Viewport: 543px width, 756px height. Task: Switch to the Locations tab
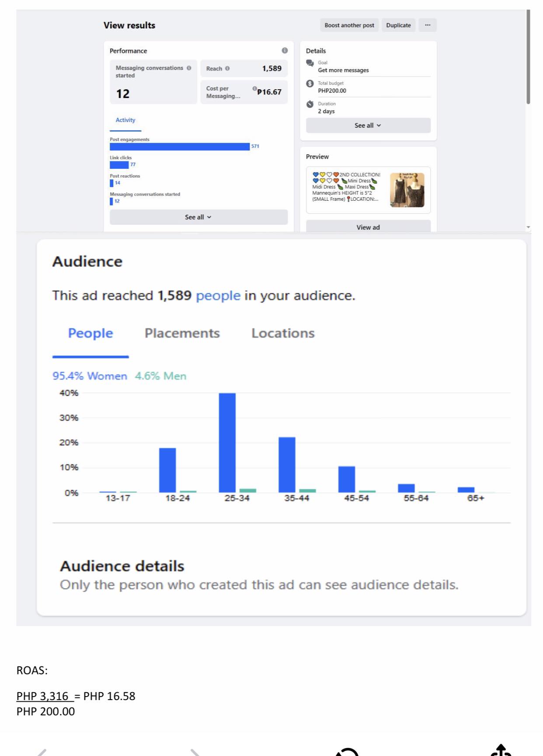point(283,334)
